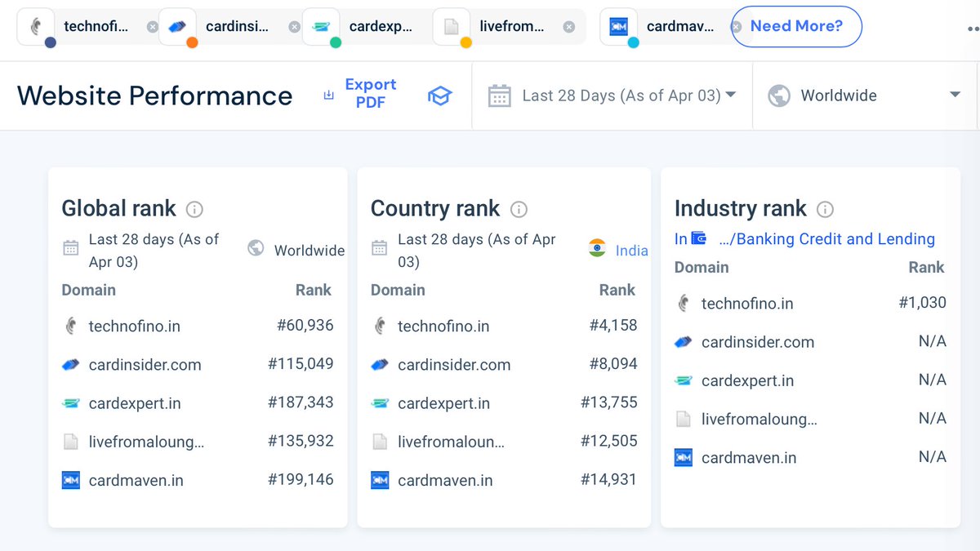The height and width of the screenshot is (551, 980).
Task: Click cardmaven favicon in Country rank list
Action: pos(380,480)
